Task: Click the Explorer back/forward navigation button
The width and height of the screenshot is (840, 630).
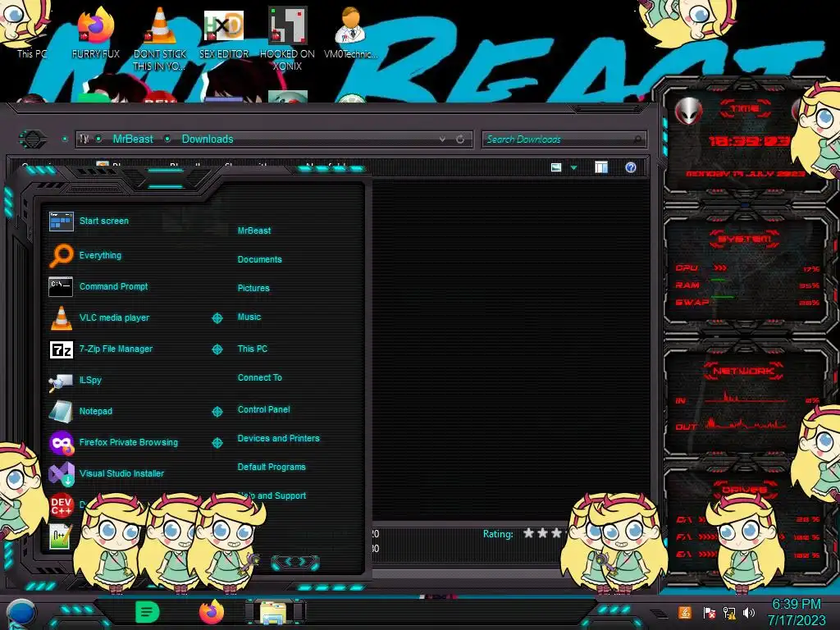Action: pyautogui.click(x=32, y=139)
